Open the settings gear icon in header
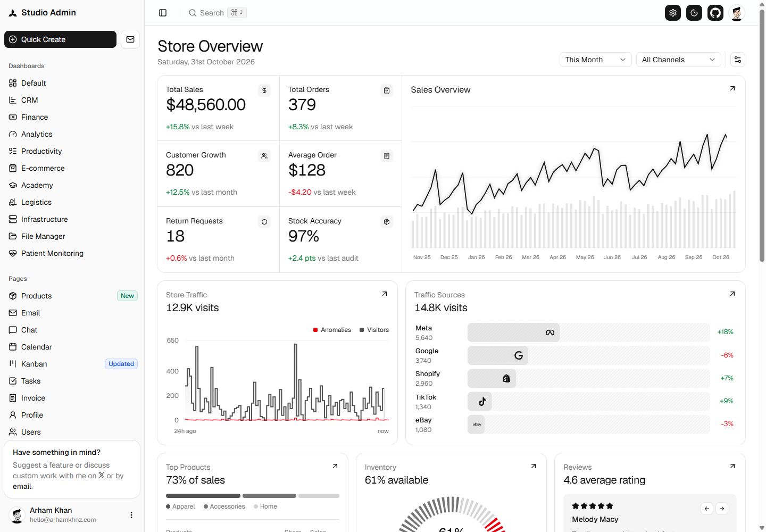The height and width of the screenshot is (532, 766). pos(673,13)
